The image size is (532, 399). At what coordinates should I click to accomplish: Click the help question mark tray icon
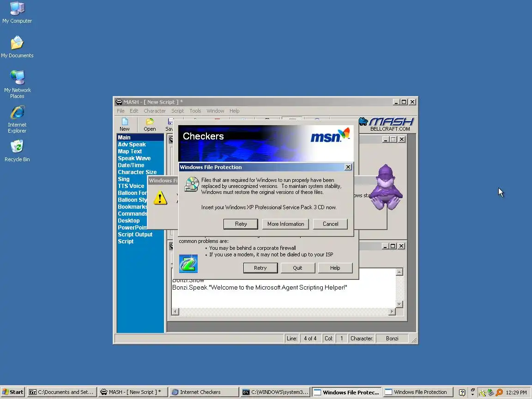[462, 392]
